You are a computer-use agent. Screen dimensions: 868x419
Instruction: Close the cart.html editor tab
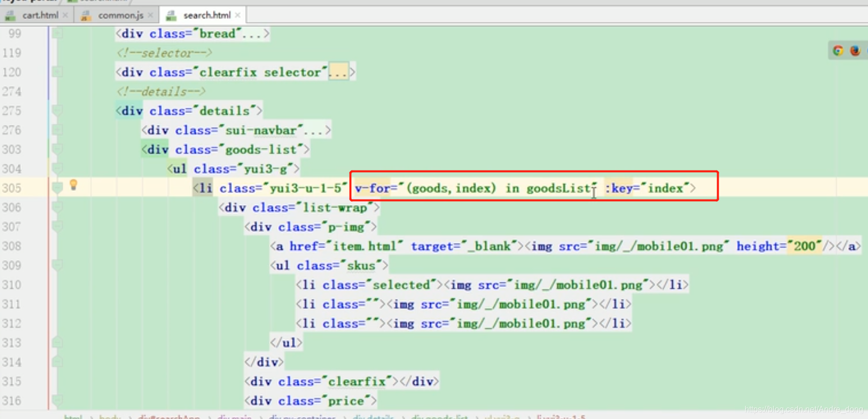[x=65, y=15]
